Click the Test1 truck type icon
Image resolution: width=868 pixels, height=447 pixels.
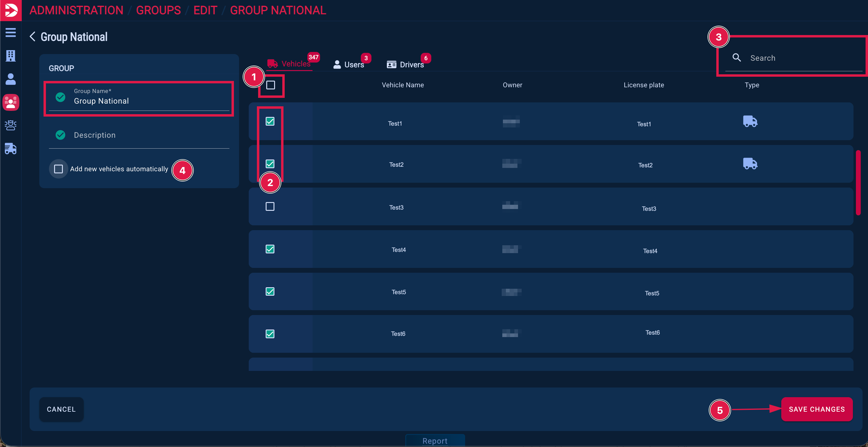click(750, 121)
